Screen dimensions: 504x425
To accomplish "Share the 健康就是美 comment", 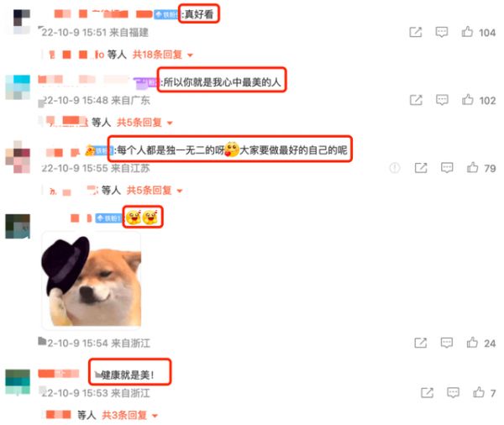I will (428, 392).
